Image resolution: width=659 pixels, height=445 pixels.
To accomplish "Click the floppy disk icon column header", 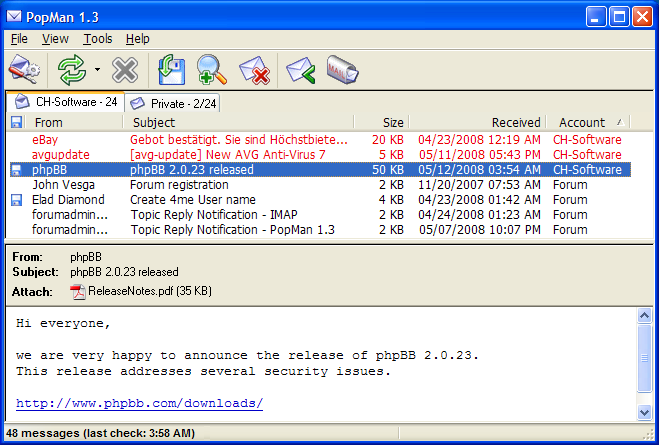I will 16,122.
